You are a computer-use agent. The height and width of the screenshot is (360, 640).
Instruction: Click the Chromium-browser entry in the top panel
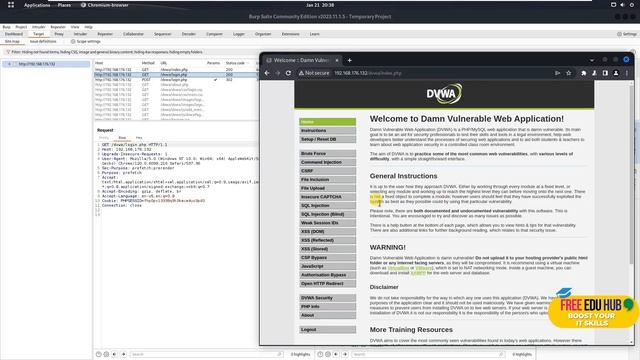(104, 5)
